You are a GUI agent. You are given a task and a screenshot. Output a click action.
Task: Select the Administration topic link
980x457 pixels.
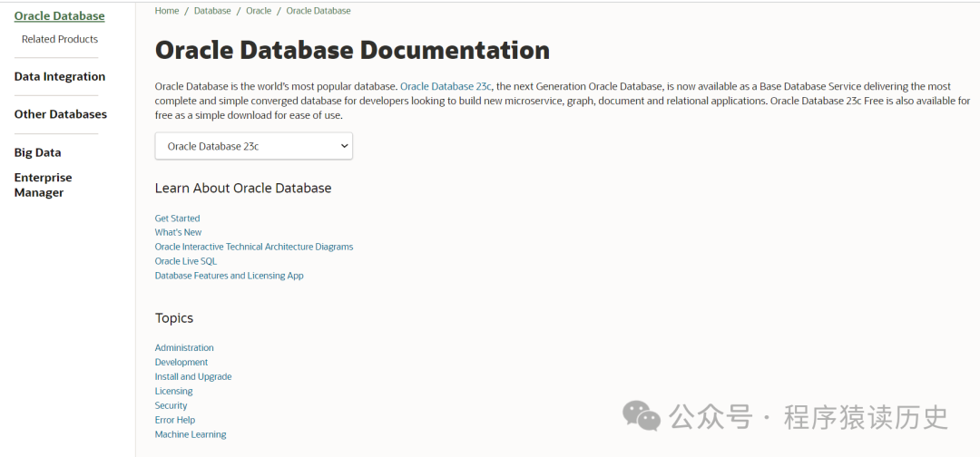(x=184, y=348)
